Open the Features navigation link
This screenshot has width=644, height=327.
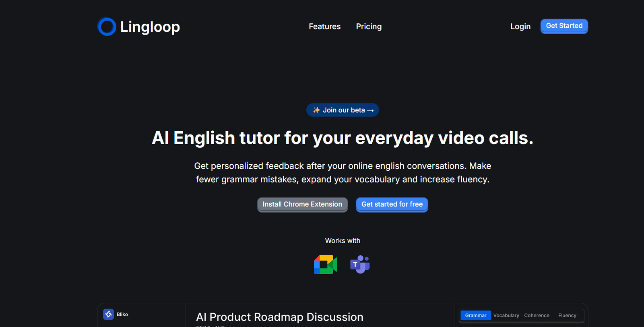pyautogui.click(x=324, y=27)
